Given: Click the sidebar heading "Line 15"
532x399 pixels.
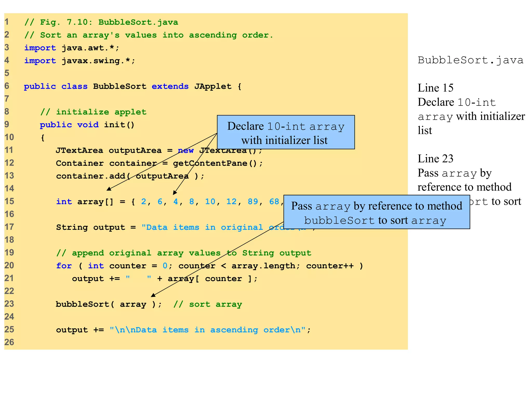Looking at the screenshot, I should pos(435,88).
